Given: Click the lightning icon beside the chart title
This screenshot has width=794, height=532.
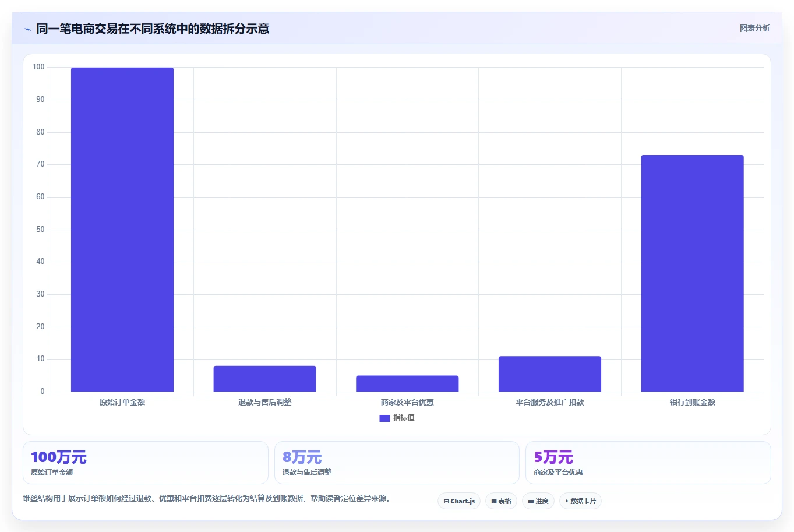Looking at the screenshot, I should click(27, 29).
